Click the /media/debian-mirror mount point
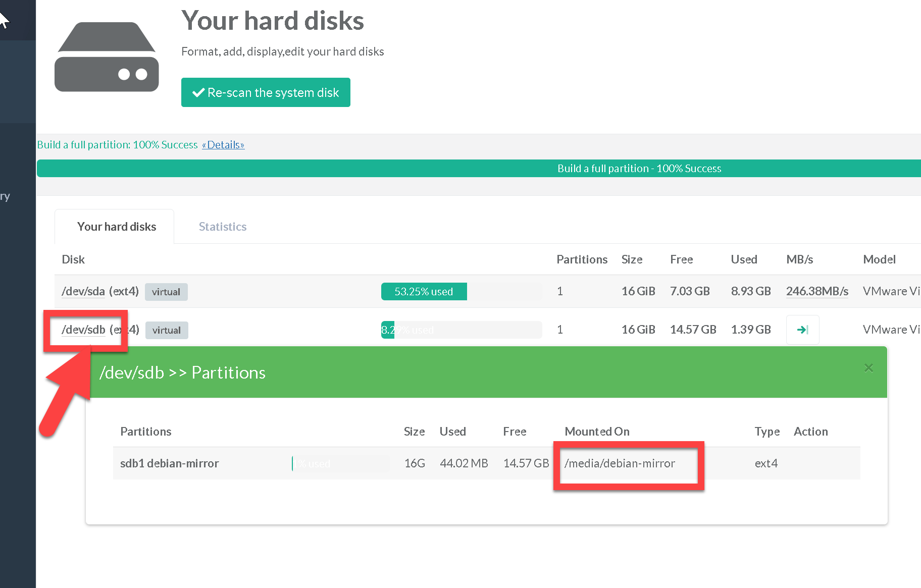Viewport: 921px width, 588px height. click(x=620, y=463)
